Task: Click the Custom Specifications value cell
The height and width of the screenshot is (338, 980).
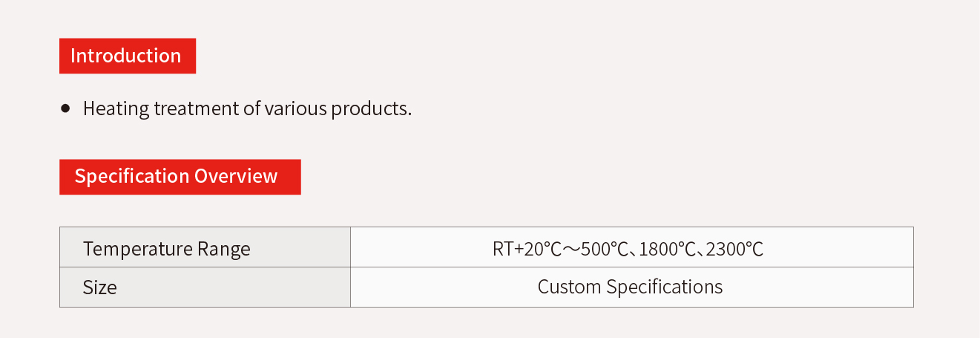Action: pyautogui.click(x=632, y=287)
